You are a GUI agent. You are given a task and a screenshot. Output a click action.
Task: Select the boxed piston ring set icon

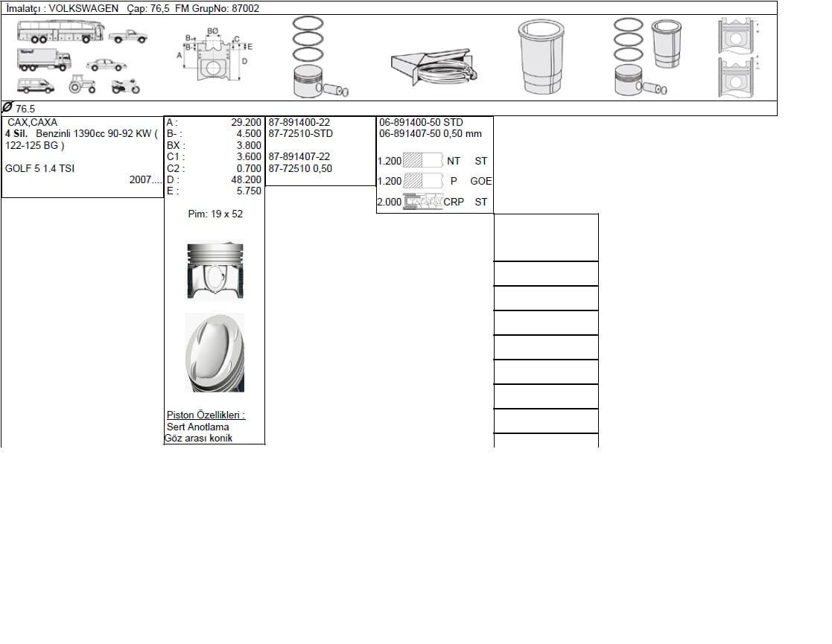(x=434, y=67)
